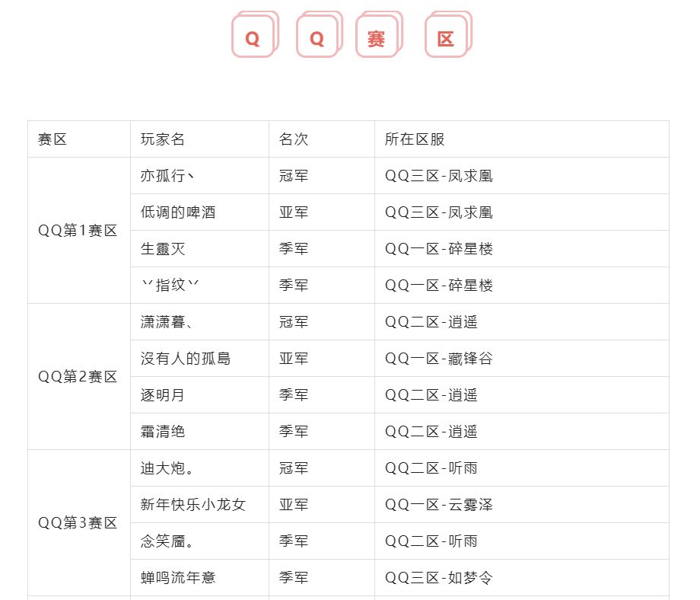This screenshot has width=700, height=600.
Task: Click 季军 rank in 霜清绝 row
Action: pyautogui.click(x=294, y=432)
